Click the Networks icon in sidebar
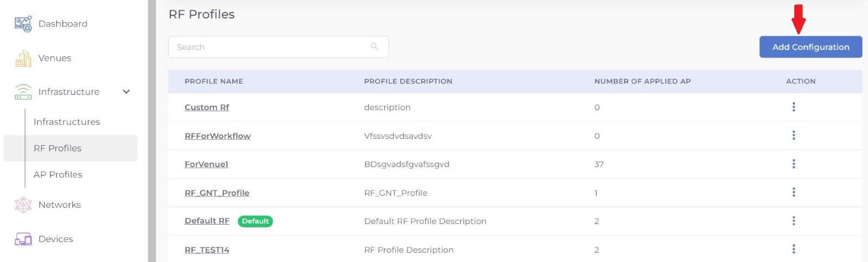This screenshot has height=262, width=868. coord(23,205)
